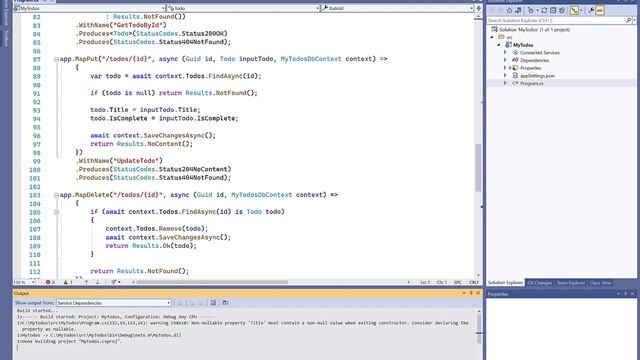The height and width of the screenshot is (360, 640).
Task: Collapse the src folder node
Action: (492, 37)
